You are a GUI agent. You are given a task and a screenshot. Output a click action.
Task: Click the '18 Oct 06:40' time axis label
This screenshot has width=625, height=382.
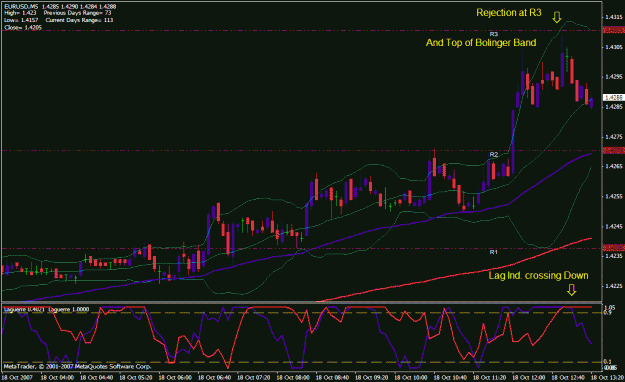(214, 377)
